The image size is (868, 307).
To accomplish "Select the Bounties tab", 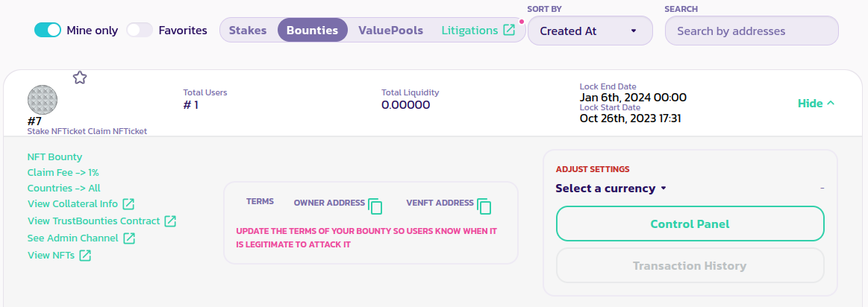I will [312, 31].
